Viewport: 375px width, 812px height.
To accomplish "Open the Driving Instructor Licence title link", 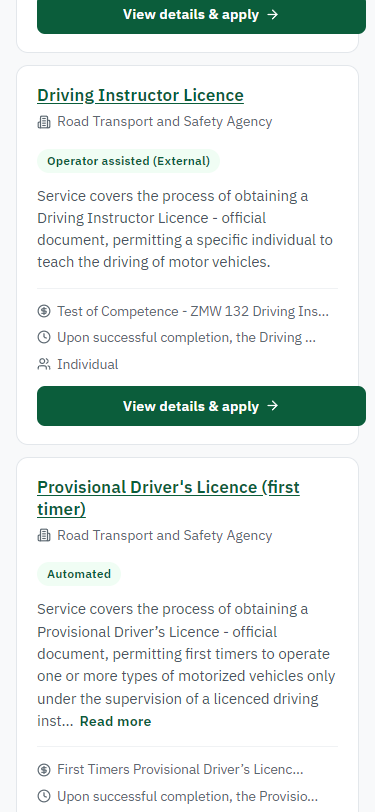I will pyautogui.click(x=140, y=95).
